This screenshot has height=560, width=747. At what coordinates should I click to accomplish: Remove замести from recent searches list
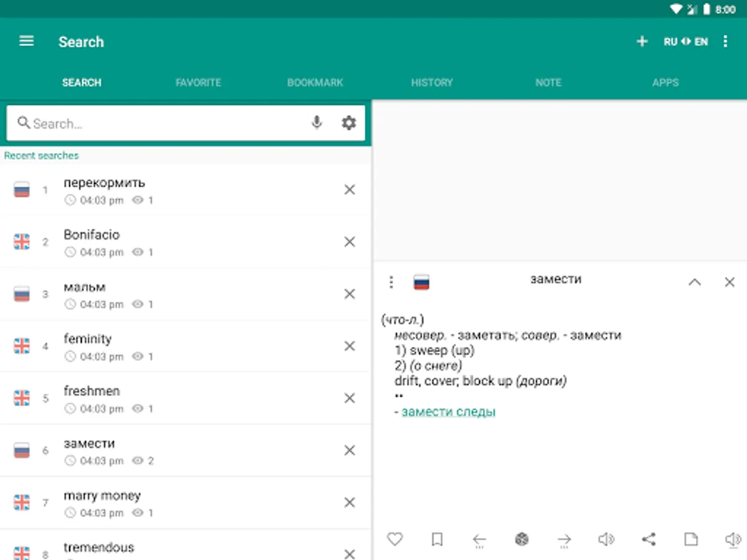pyautogui.click(x=349, y=450)
